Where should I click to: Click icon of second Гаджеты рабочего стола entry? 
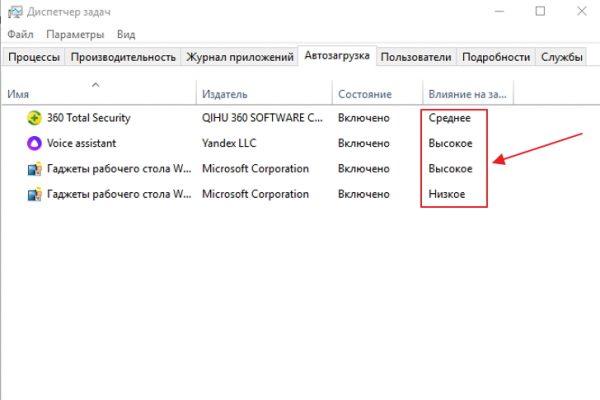pyautogui.click(x=34, y=194)
